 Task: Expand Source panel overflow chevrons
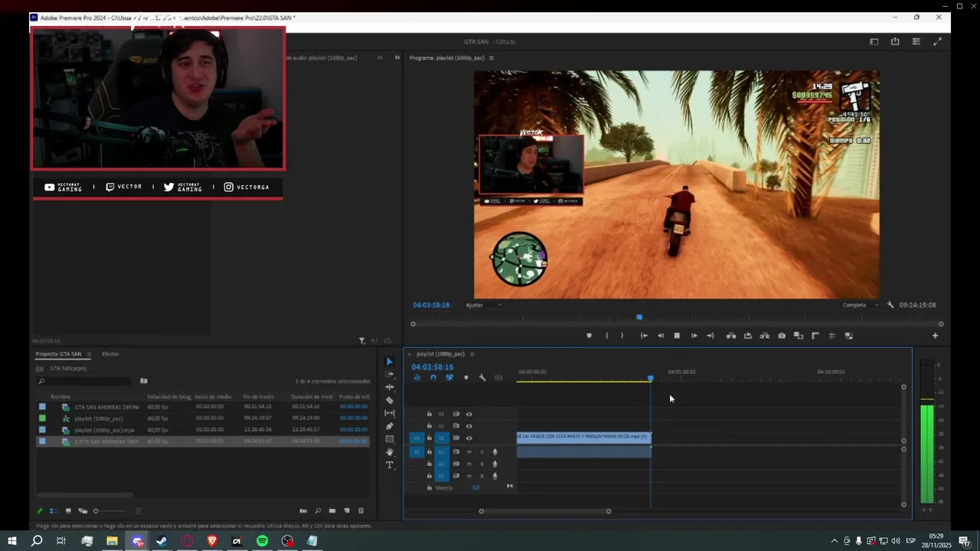click(x=397, y=58)
